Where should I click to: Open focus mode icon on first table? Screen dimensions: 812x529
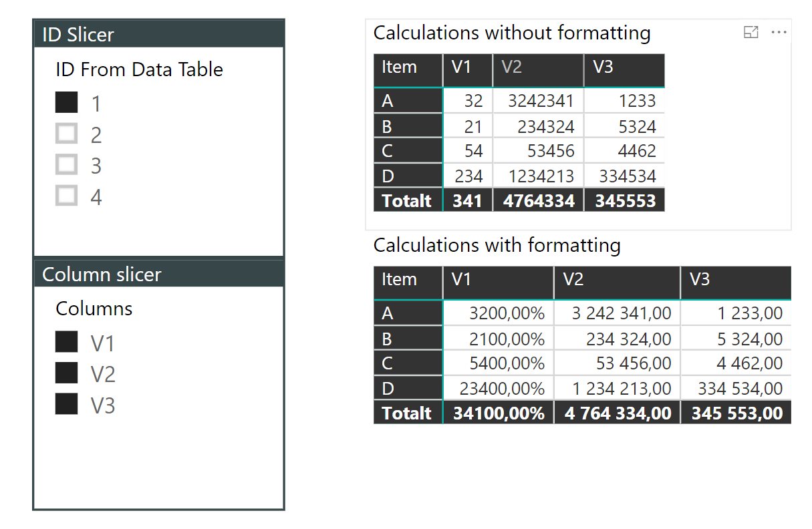click(751, 32)
